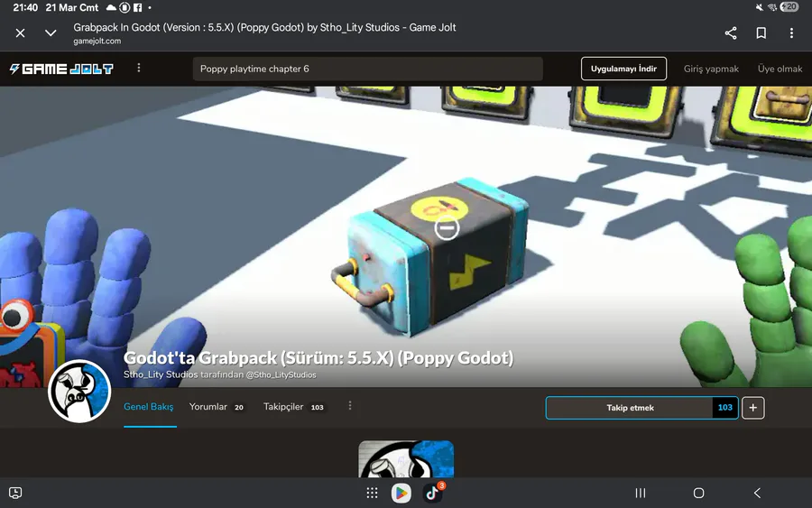Launch the Google Play Store app
Viewport: 812px width, 508px height.
pos(401,493)
